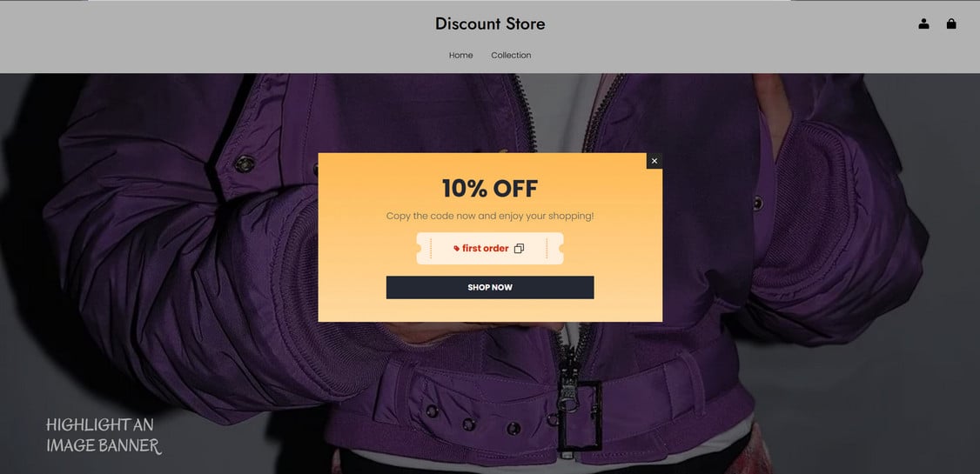Copy the coupon code with copy icon
The height and width of the screenshot is (474, 980).
(x=519, y=249)
